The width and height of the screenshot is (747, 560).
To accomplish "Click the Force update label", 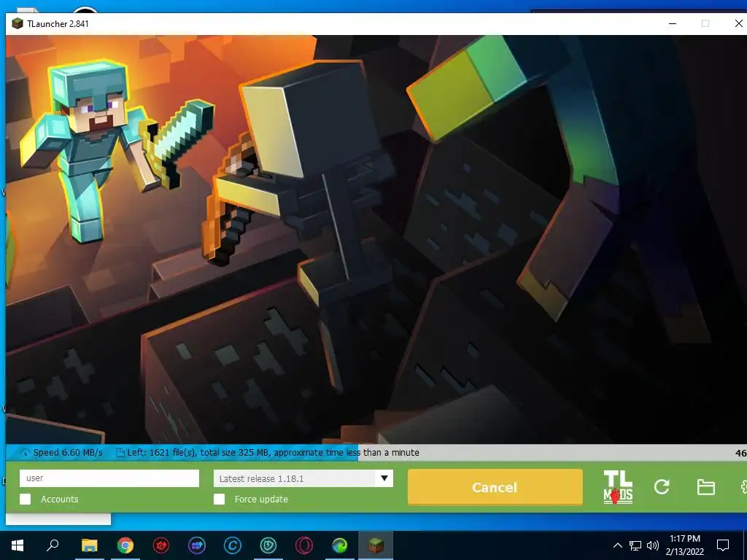I will 261,499.
